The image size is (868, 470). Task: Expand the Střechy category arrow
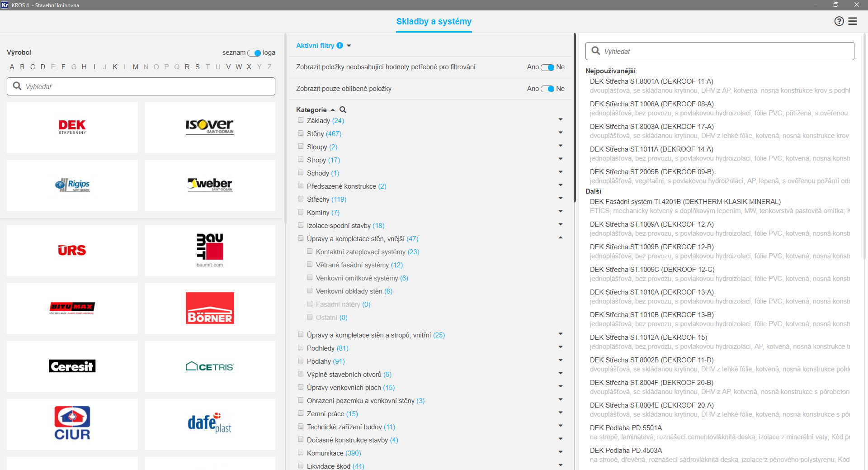(561, 198)
